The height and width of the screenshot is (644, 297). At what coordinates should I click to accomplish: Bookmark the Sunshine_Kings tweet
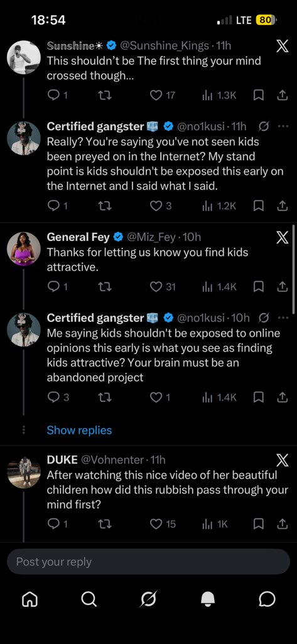point(259,96)
